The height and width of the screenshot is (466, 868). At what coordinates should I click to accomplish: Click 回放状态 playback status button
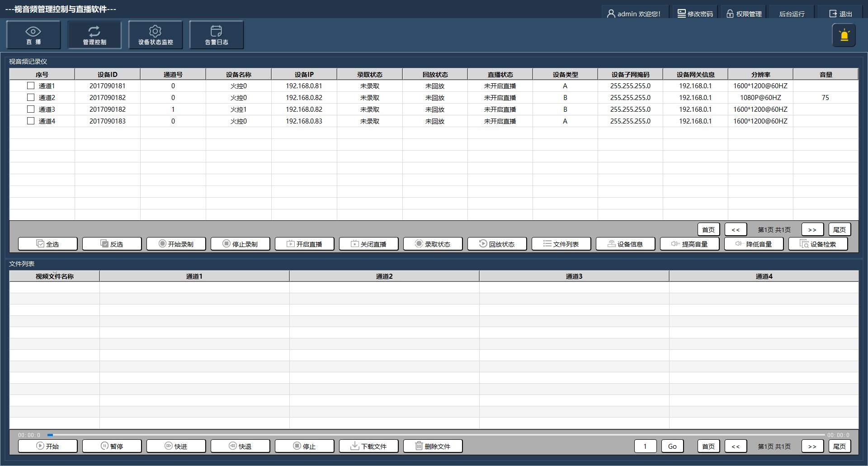pos(497,244)
